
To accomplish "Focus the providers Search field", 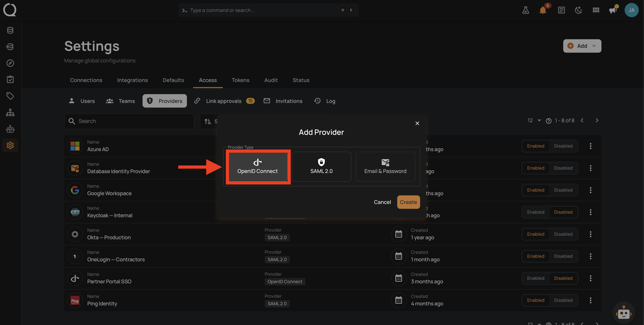I will (x=129, y=121).
